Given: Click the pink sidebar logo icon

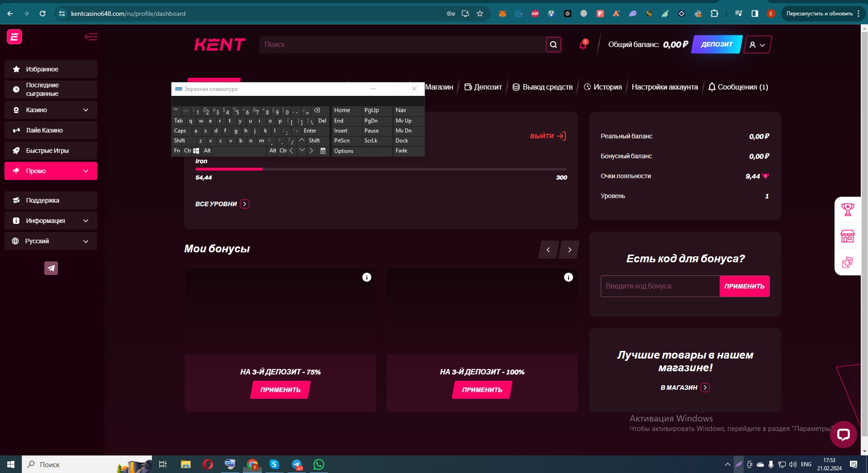Looking at the screenshot, I should [x=14, y=37].
